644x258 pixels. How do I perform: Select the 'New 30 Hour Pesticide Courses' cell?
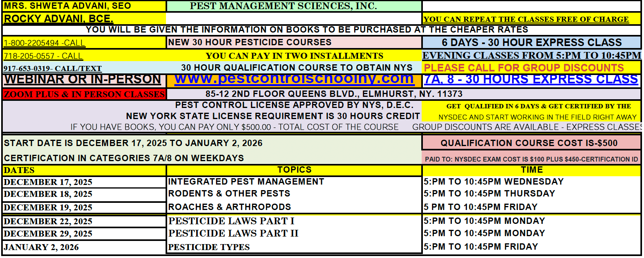[x=294, y=42]
